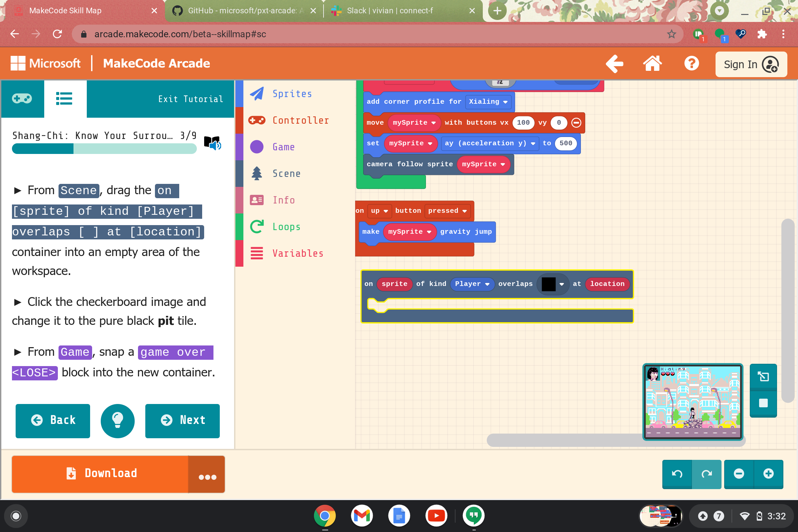Pick the black pit tile selector

click(553, 284)
